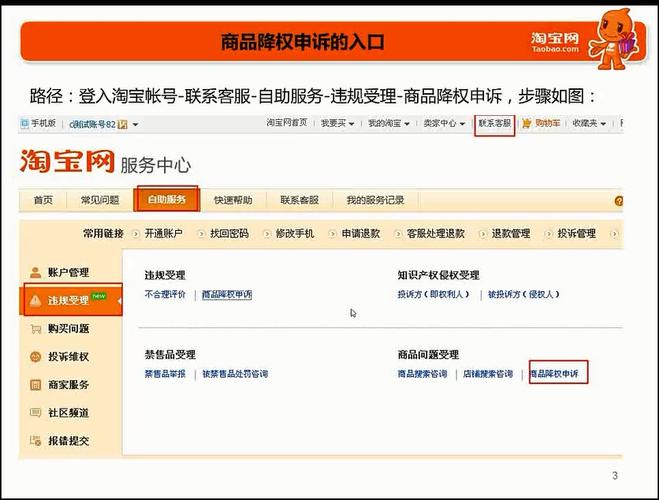Open the 首页 tab
Screen dimensions: 659x500
(x=43, y=200)
